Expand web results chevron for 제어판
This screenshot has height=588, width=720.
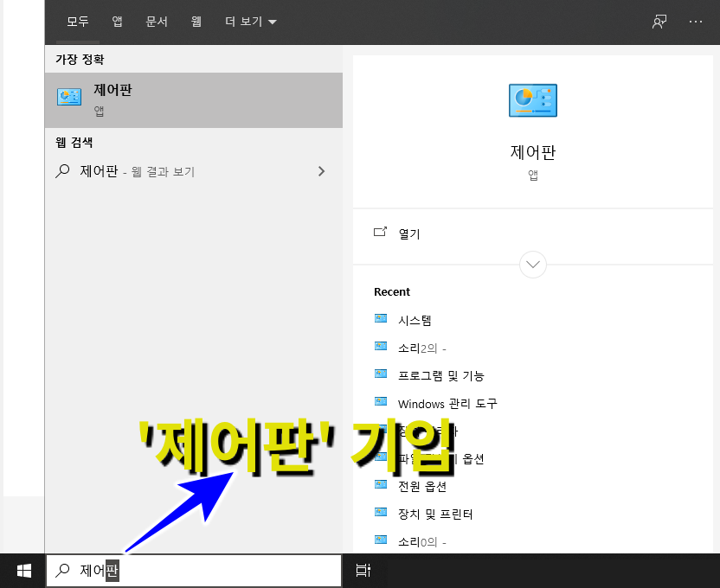click(x=321, y=171)
